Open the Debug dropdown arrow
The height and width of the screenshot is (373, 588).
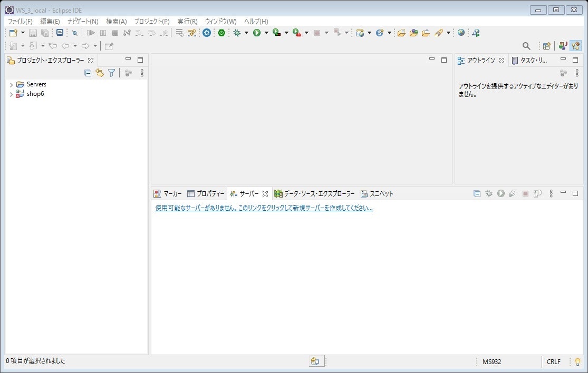tap(246, 33)
